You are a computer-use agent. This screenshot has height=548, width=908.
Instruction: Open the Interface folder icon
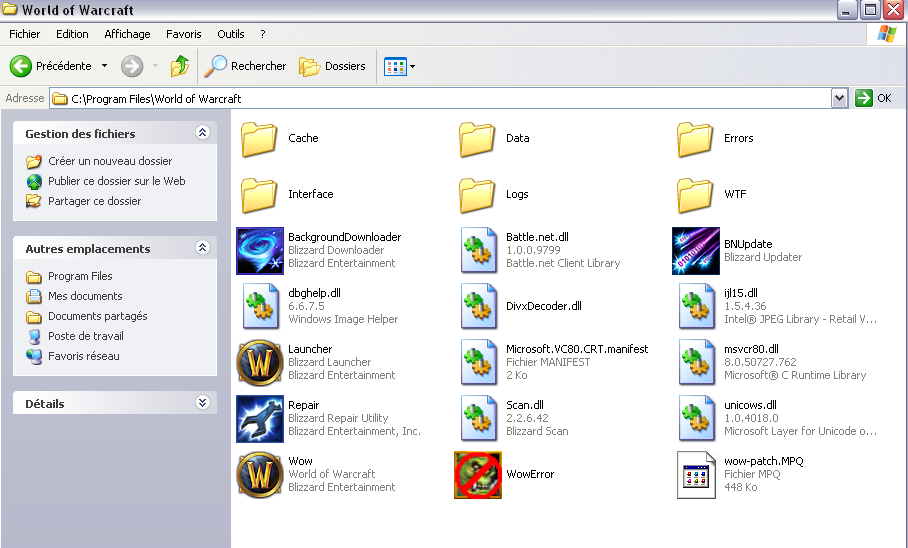[259, 195]
